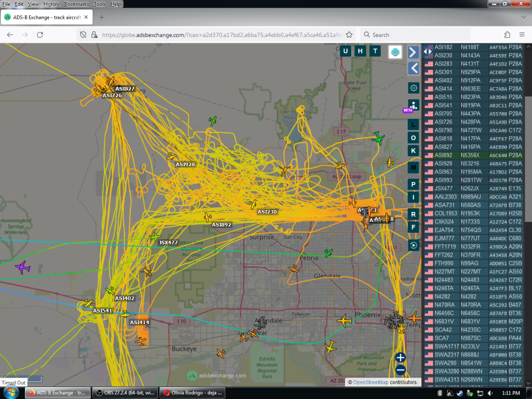Close the ADS-B Exchange tab
The width and height of the screenshot is (532, 399).
pos(86,17)
